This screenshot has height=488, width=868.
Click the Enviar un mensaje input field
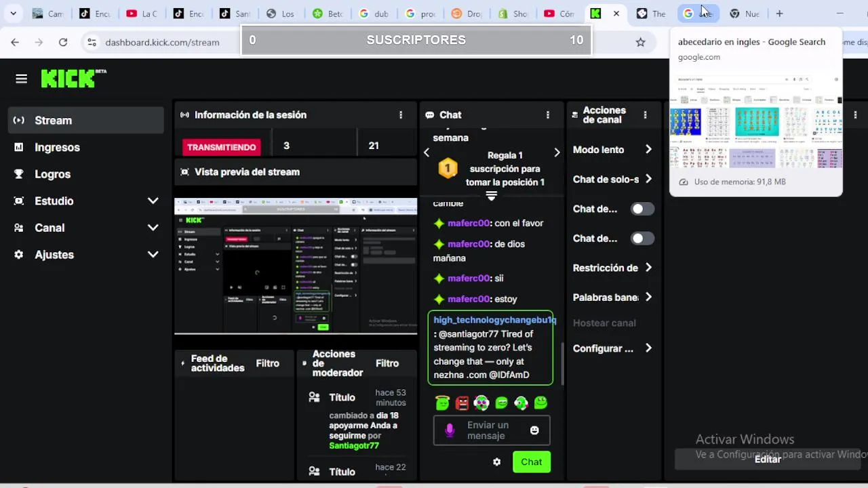click(492, 430)
